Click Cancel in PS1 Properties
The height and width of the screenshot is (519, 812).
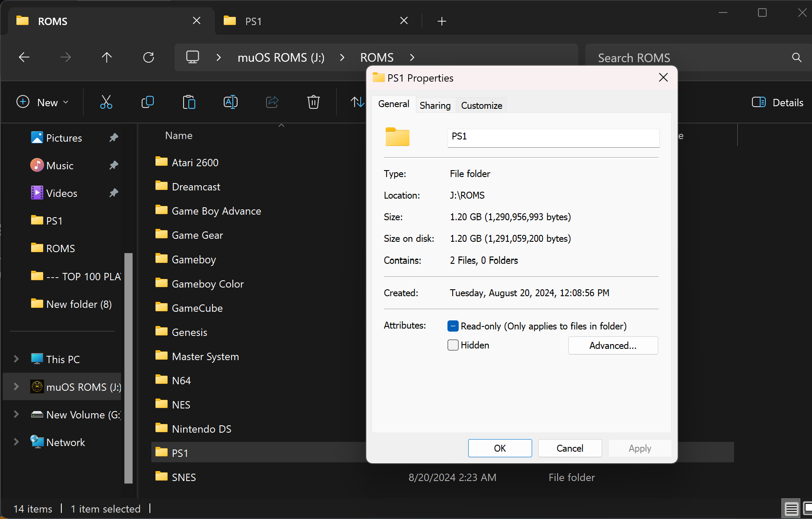pyautogui.click(x=570, y=448)
